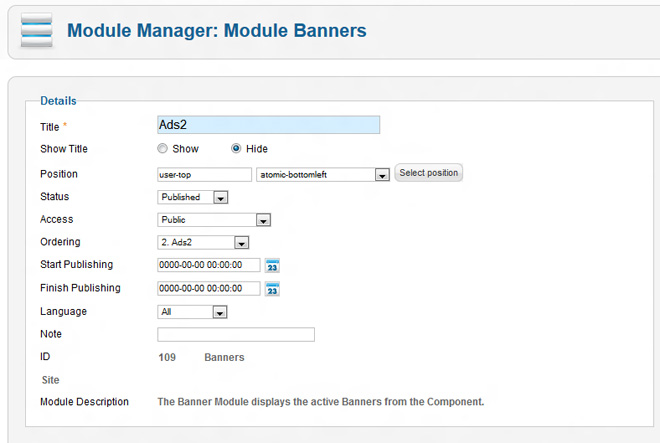Screen dimensions: 660x443
Task: Open the Start Publishing calendar picker
Action: pyautogui.click(x=272, y=265)
